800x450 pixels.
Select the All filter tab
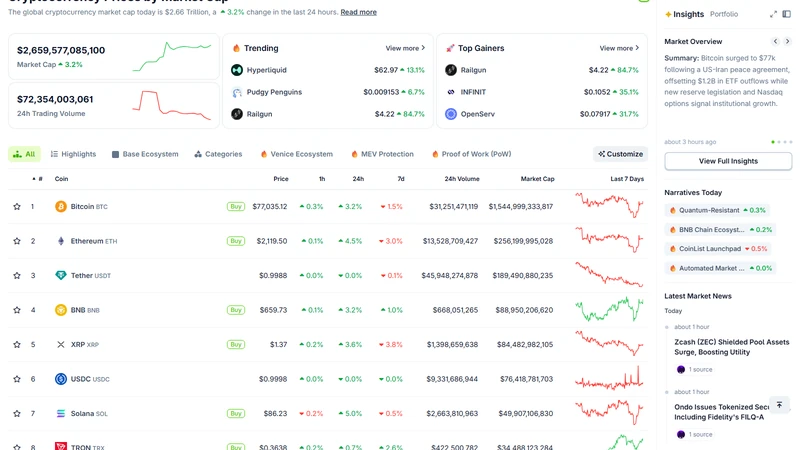(24, 154)
